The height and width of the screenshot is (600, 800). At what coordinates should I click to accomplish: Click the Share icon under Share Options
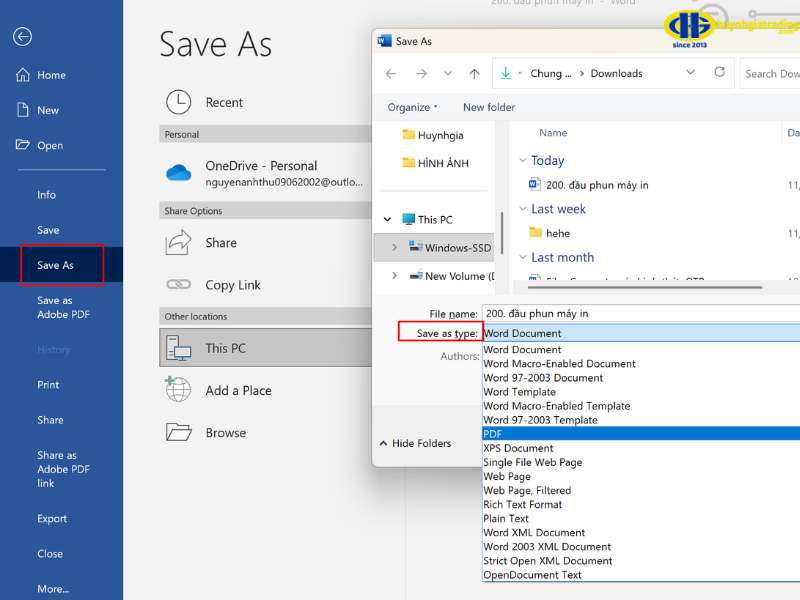coord(180,242)
